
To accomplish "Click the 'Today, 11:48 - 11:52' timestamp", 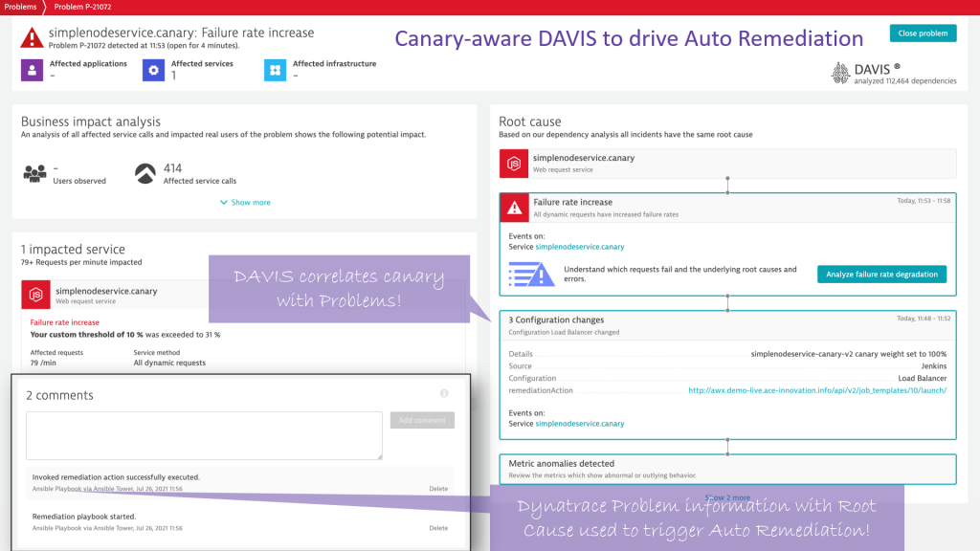I will 924,319.
